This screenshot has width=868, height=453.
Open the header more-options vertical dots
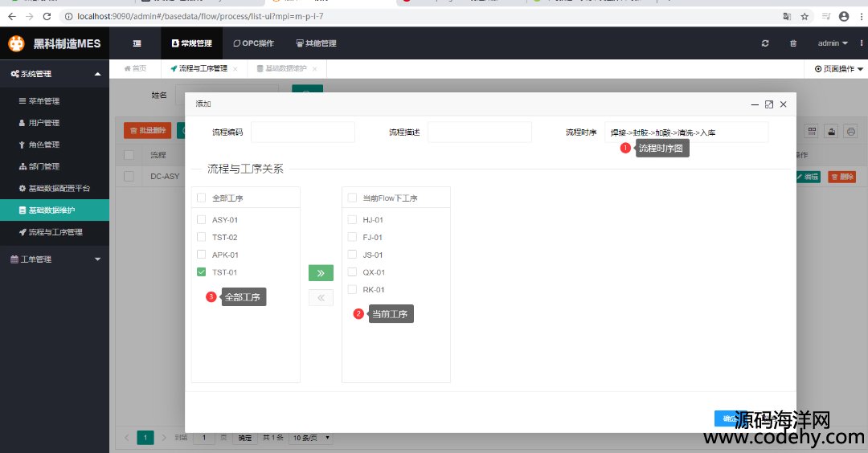(862, 43)
